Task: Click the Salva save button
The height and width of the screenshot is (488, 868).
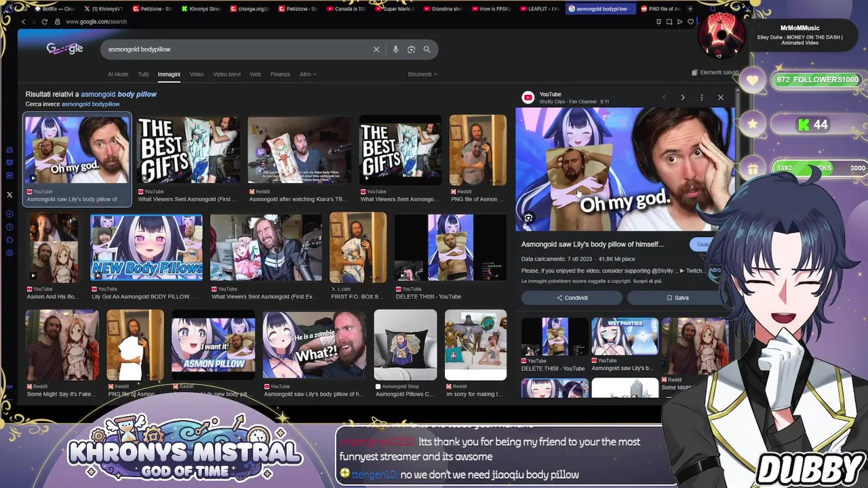Action: pos(677,298)
